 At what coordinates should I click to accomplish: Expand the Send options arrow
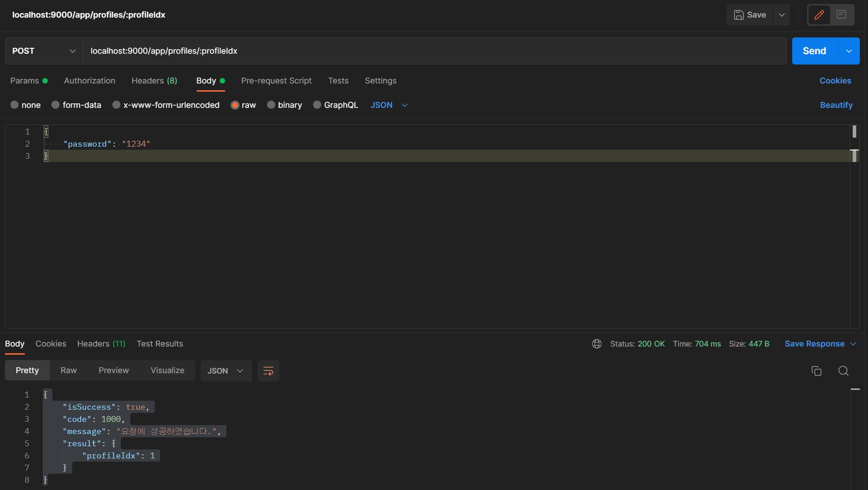[x=849, y=51]
